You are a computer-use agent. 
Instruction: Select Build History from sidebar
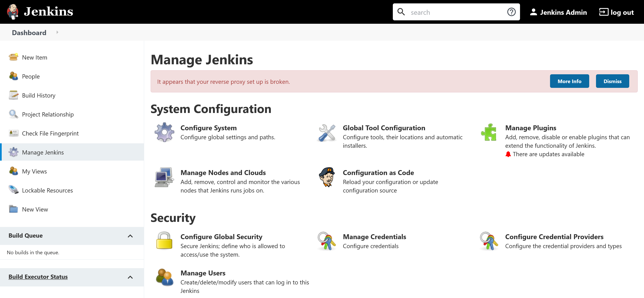point(39,95)
